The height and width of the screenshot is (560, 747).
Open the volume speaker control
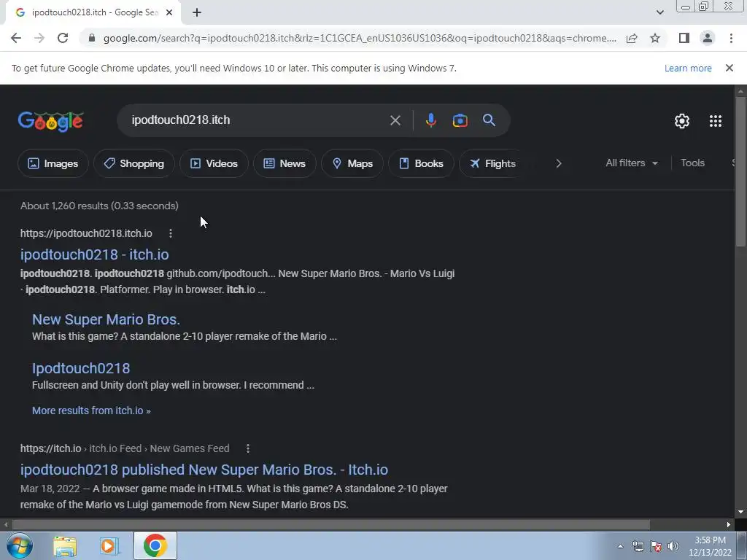(673, 546)
